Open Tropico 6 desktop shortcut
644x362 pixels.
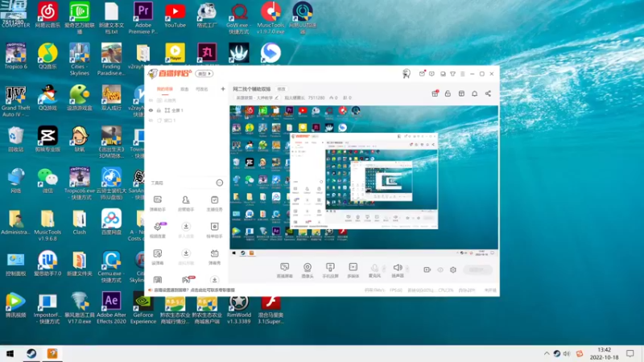pyautogui.click(x=16, y=56)
